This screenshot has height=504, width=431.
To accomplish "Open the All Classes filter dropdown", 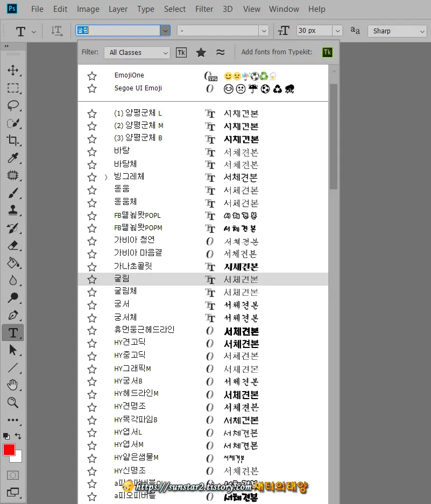I will tap(137, 53).
